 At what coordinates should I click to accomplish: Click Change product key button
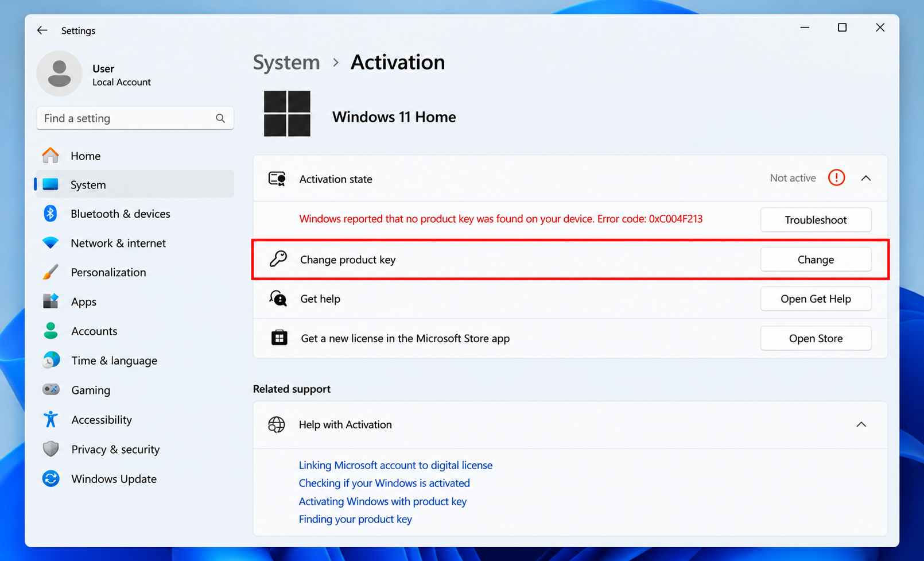click(816, 260)
